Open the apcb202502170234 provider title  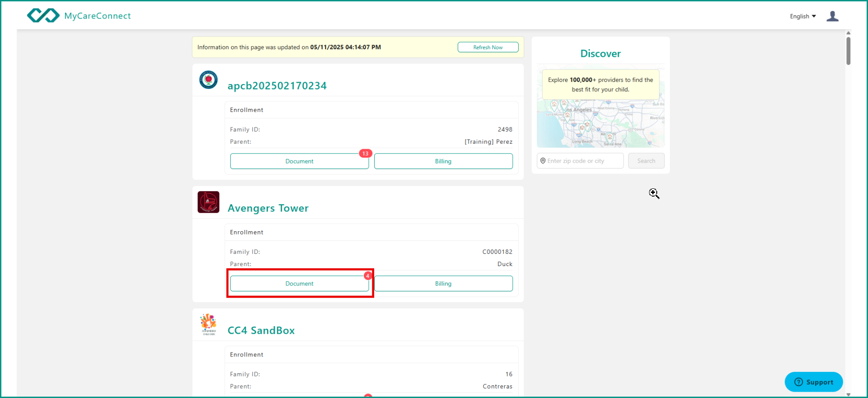[x=277, y=85]
